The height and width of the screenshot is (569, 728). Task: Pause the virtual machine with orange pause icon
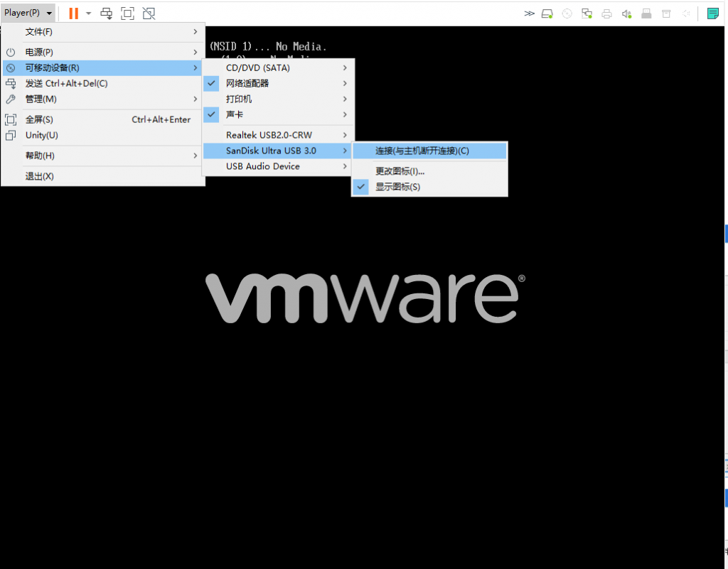[73, 13]
